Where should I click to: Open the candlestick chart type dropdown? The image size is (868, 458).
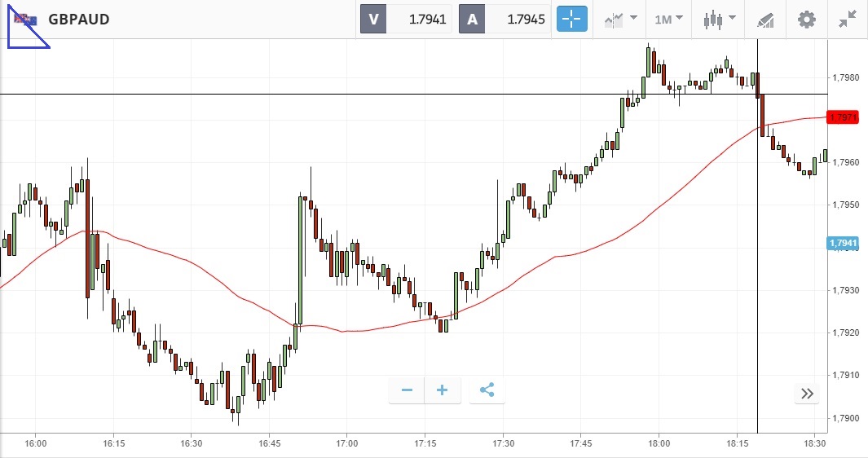point(720,19)
